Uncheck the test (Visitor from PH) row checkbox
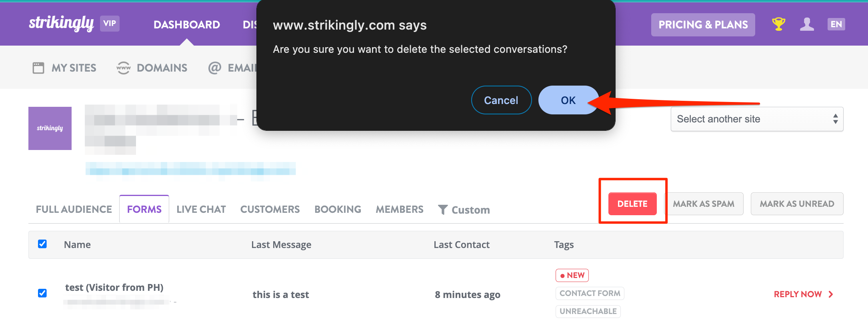This screenshot has height=324, width=868. [x=42, y=293]
